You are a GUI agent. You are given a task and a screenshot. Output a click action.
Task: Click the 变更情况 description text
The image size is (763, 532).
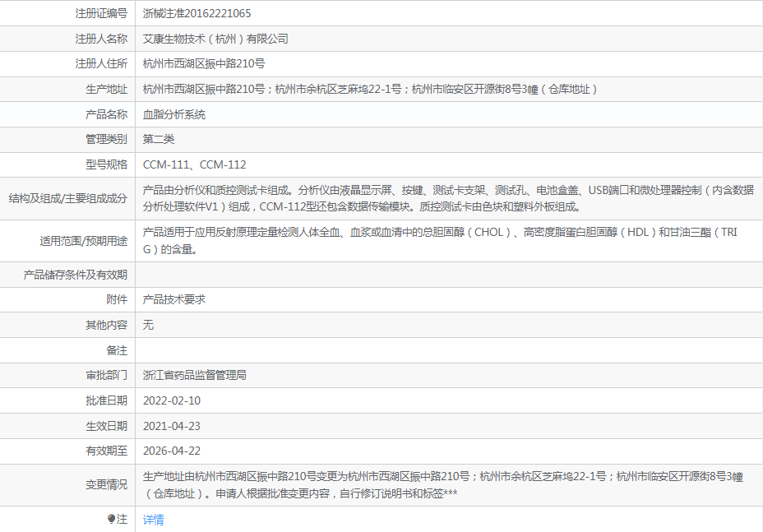tap(443, 485)
